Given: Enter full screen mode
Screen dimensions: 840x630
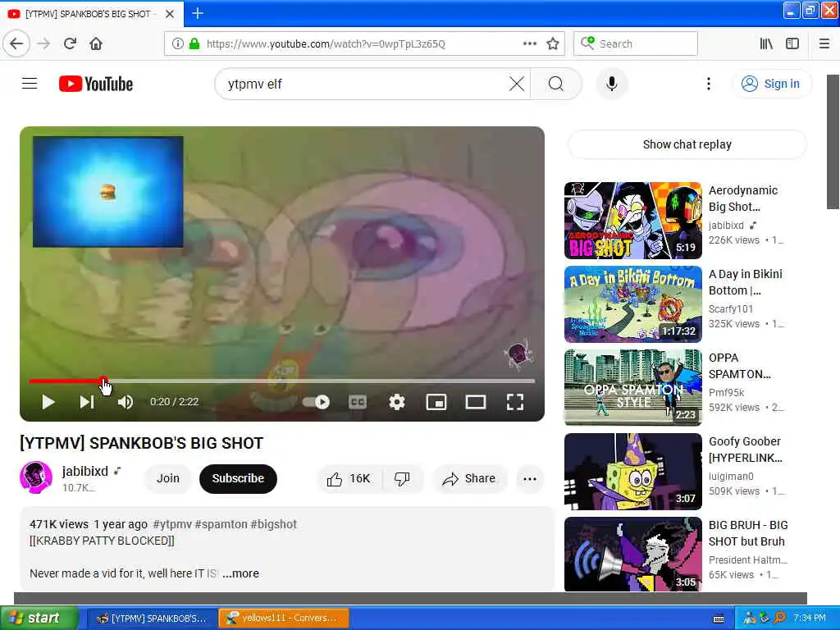Looking at the screenshot, I should coord(515,402).
